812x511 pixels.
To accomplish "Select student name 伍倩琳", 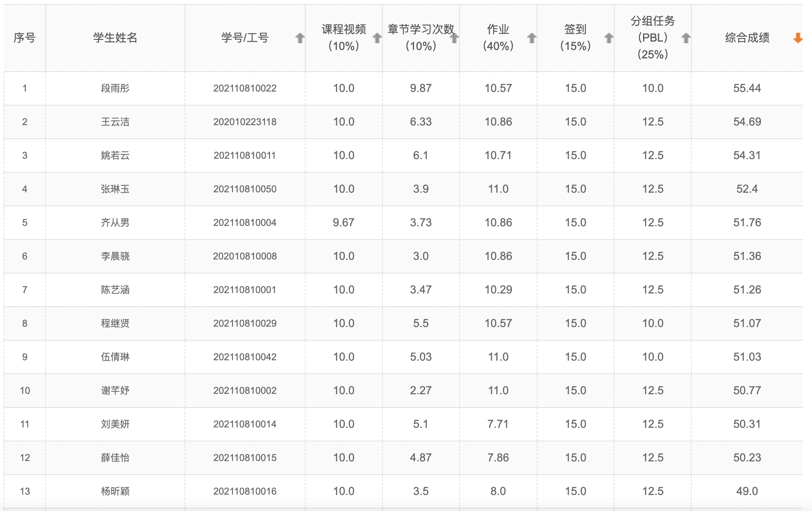I will (115, 357).
